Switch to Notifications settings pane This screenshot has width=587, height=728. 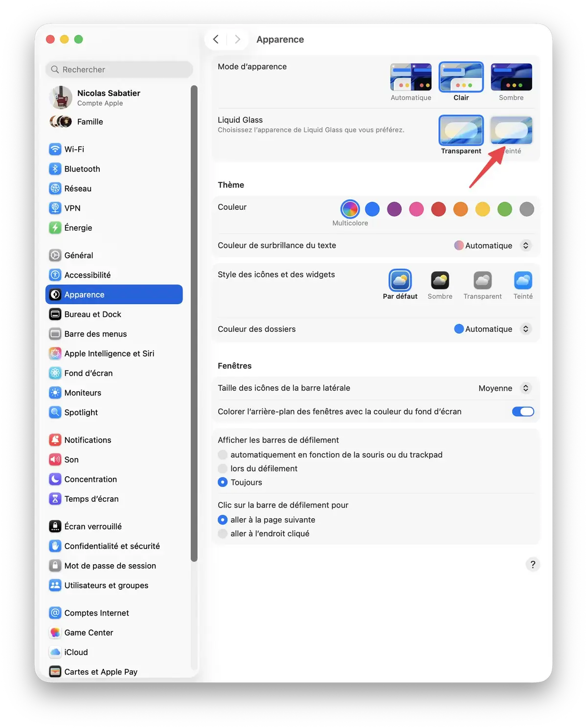(x=88, y=440)
